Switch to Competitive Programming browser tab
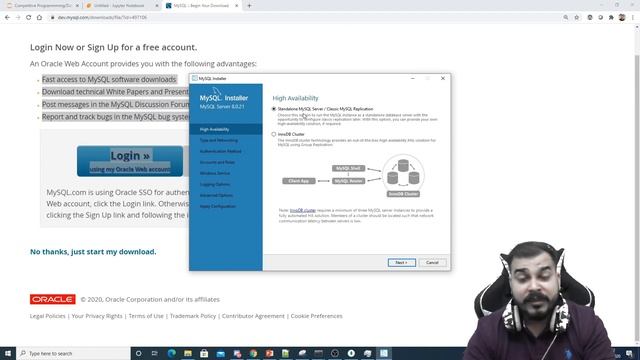The width and height of the screenshot is (640, 360). (x=41, y=6)
